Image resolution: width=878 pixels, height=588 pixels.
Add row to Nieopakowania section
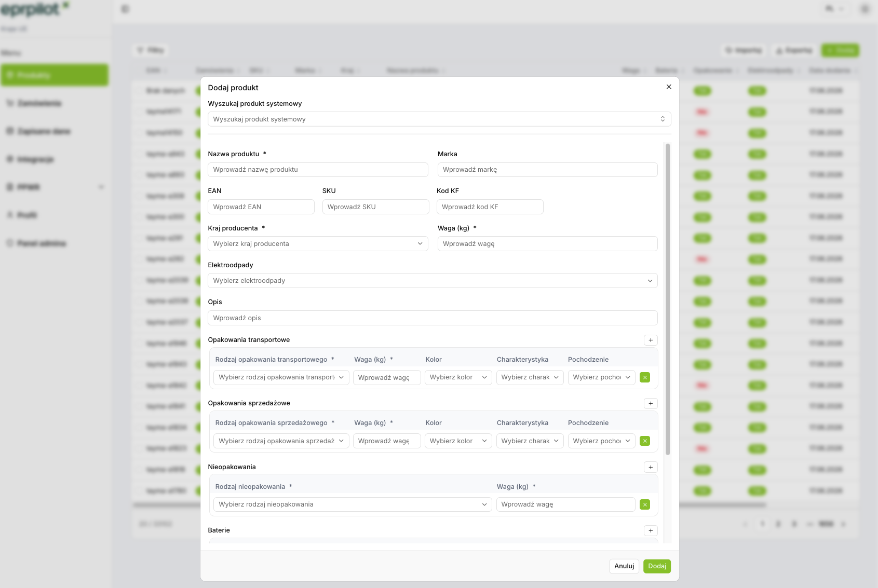(x=651, y=467)
